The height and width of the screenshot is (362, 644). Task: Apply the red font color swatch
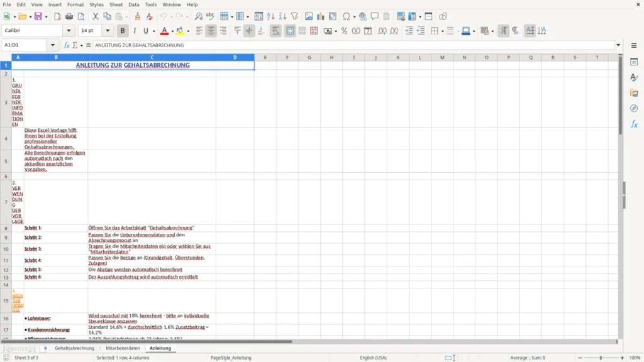coord(164,31)
